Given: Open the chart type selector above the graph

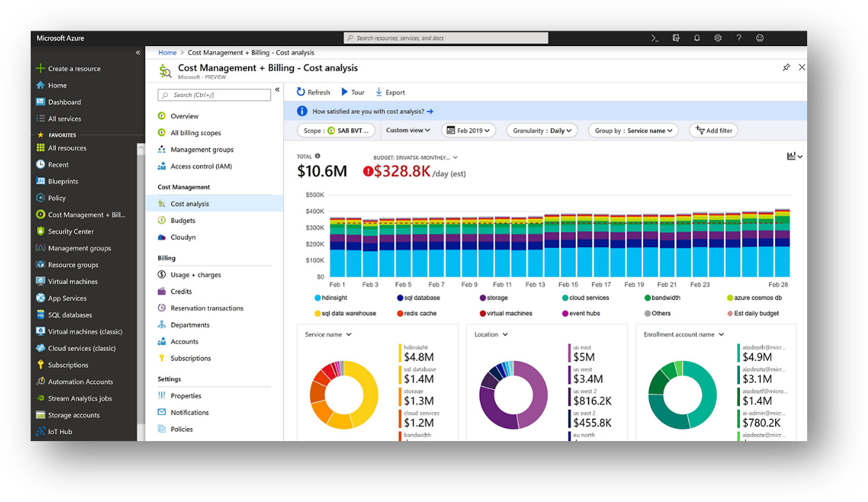Looking at the screenshot, I should coord(794,156).
